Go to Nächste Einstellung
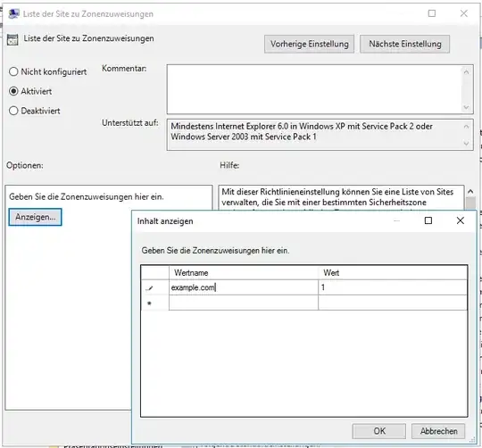The image size is (482, 448). 405,44
